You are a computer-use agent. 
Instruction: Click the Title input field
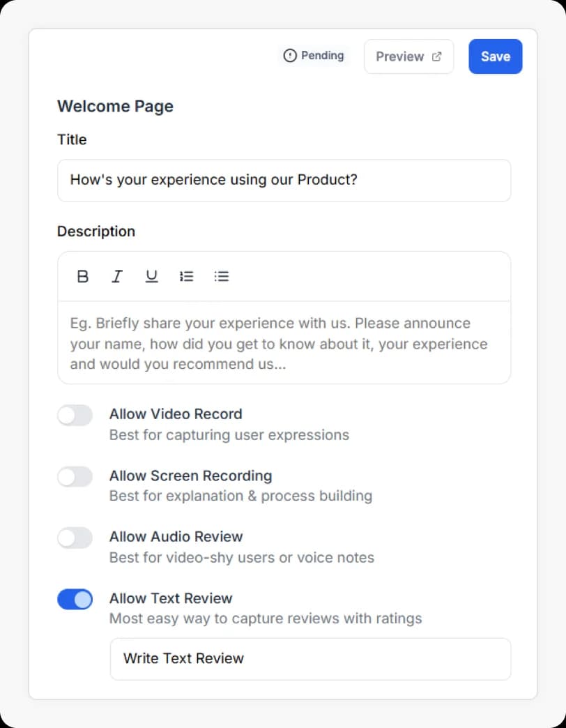click(284, 180)
